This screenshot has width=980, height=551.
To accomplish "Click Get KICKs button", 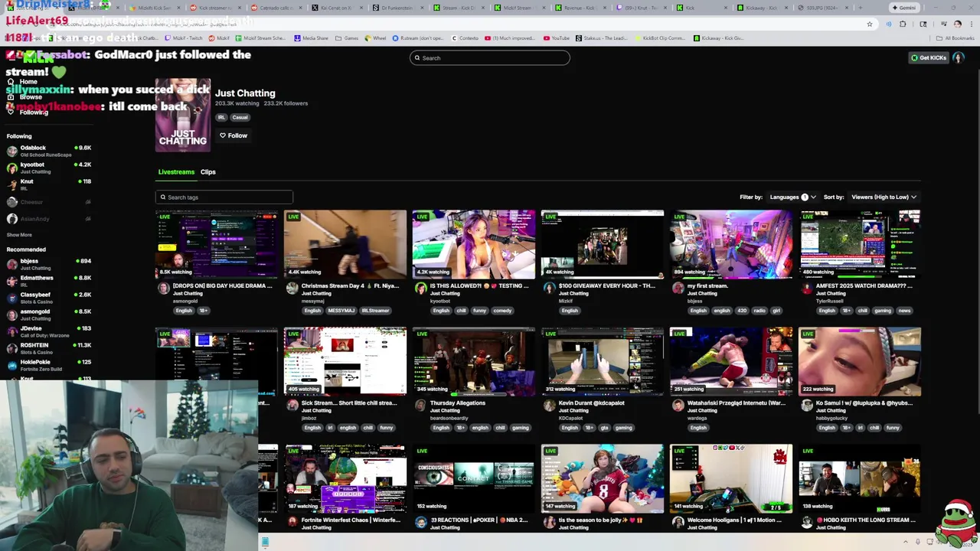I will [x=929, y=57].
